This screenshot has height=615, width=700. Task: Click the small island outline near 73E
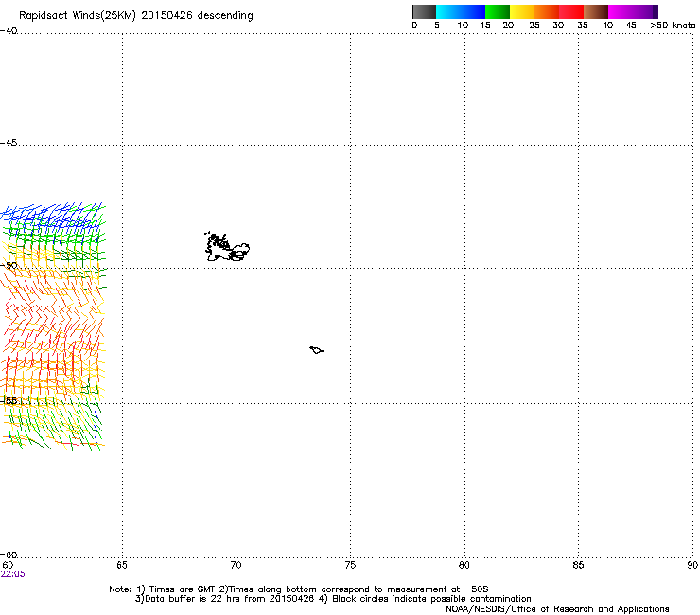point(317,350)
